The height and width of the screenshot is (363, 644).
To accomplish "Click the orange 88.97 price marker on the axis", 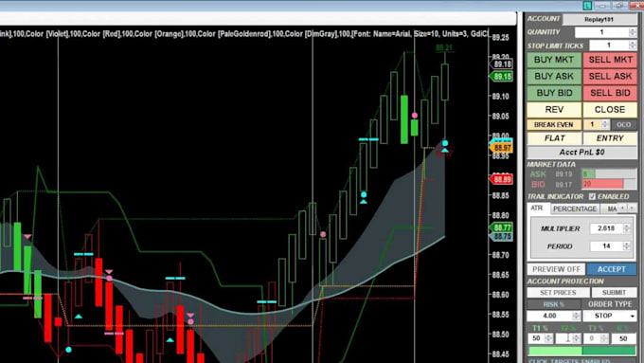I will [501, 148].
